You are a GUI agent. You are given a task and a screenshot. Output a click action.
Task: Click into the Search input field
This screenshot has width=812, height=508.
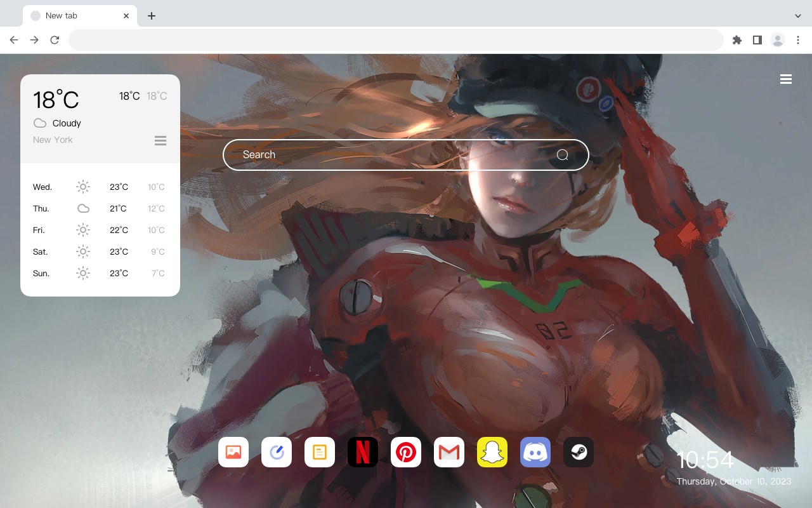(x=406, y=155)
